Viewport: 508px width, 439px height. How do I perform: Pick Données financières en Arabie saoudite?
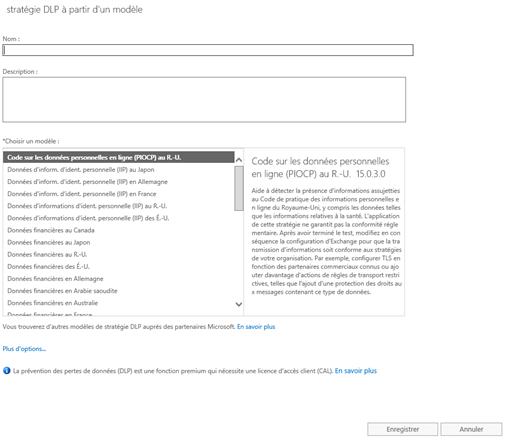point(119,291)
